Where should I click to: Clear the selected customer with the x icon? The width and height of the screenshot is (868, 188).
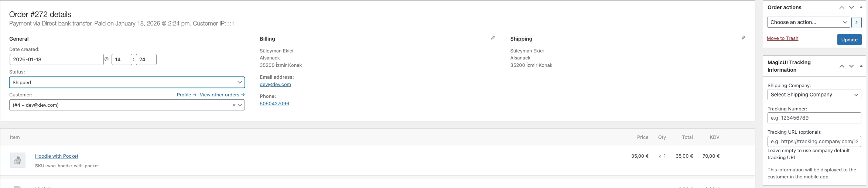(234, 105)
